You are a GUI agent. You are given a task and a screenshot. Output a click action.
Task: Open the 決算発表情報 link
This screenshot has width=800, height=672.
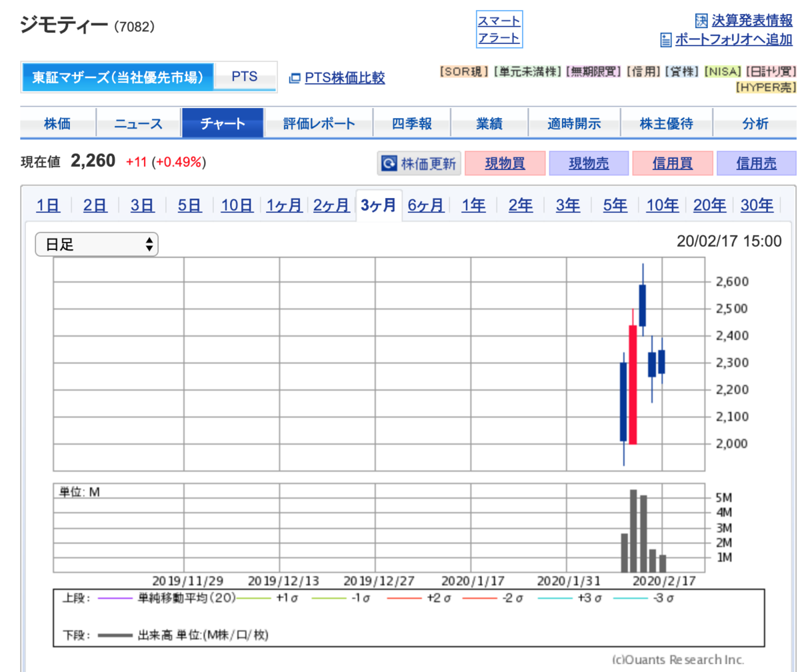[752, 20]
